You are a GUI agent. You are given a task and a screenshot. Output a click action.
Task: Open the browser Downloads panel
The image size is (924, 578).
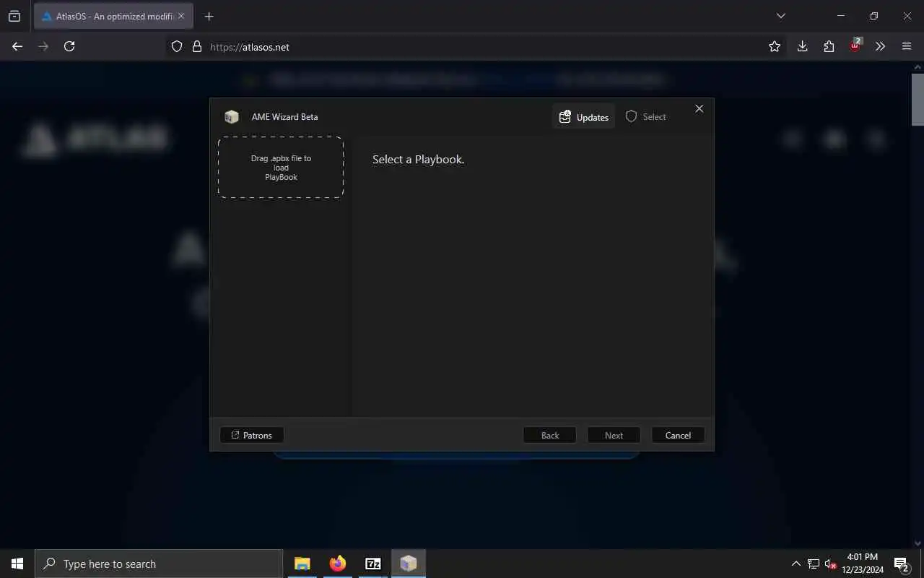tap(802, 46)
